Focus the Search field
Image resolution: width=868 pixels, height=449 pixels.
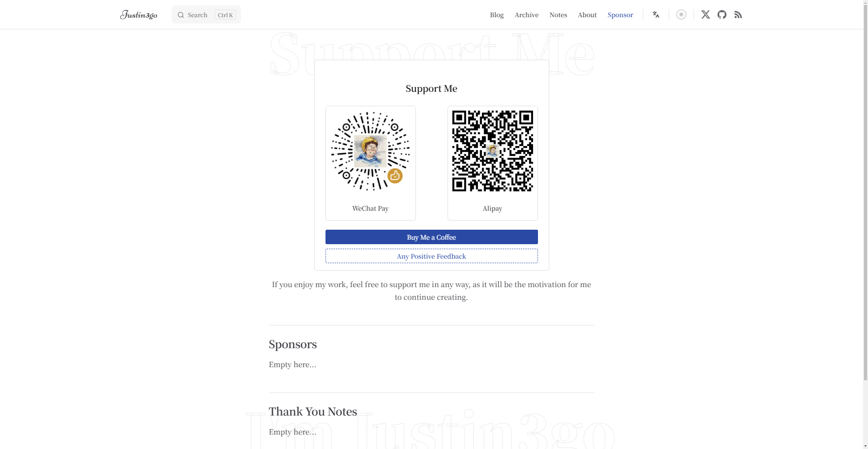206,14
